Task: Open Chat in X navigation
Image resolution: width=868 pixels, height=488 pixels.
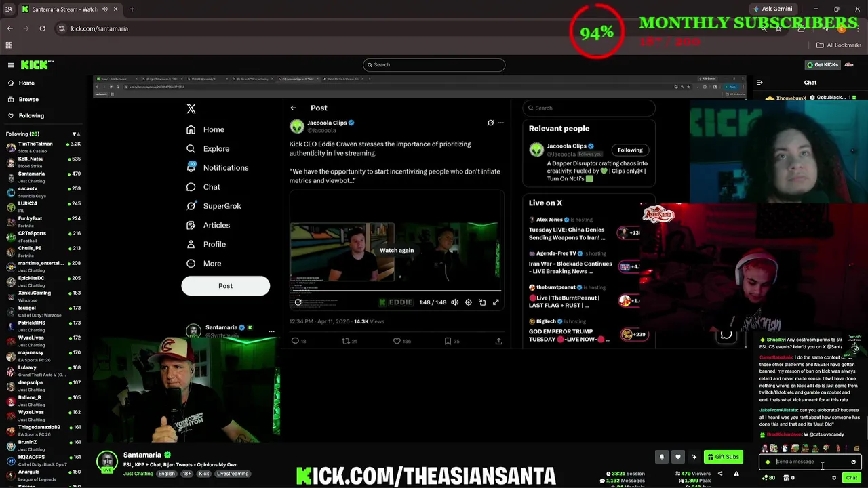Action: 203,186
